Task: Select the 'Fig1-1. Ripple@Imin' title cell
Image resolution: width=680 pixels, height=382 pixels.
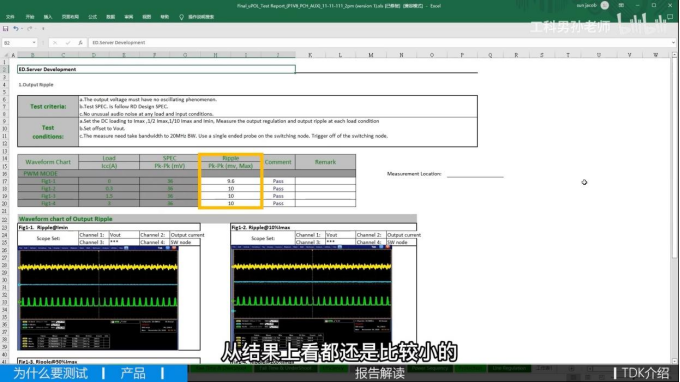Action: click(109, 227)
